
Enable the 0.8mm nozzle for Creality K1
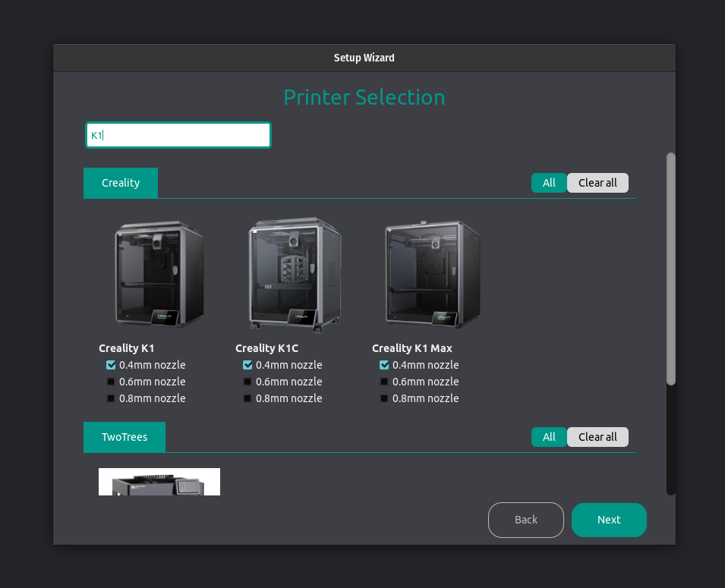click(110, 398)
